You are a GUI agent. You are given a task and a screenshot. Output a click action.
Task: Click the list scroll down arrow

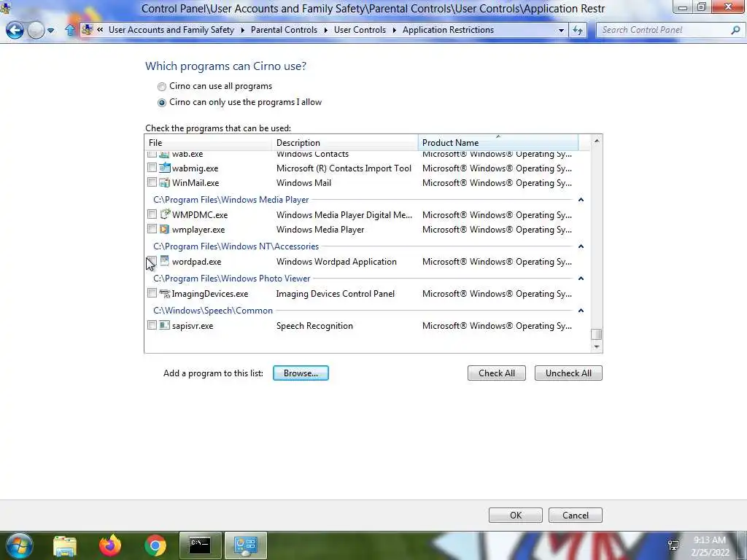(x=597, y=346)
